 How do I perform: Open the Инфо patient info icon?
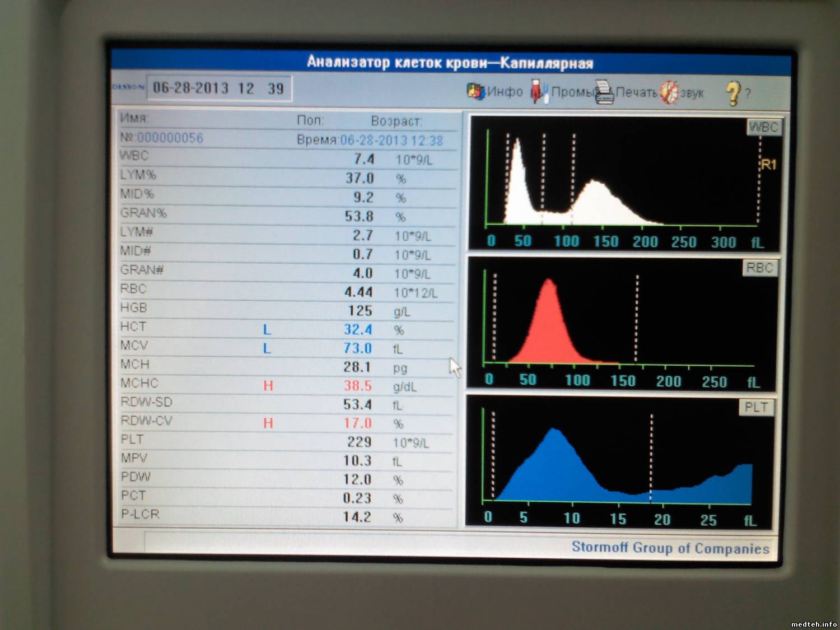pos(476,91)
